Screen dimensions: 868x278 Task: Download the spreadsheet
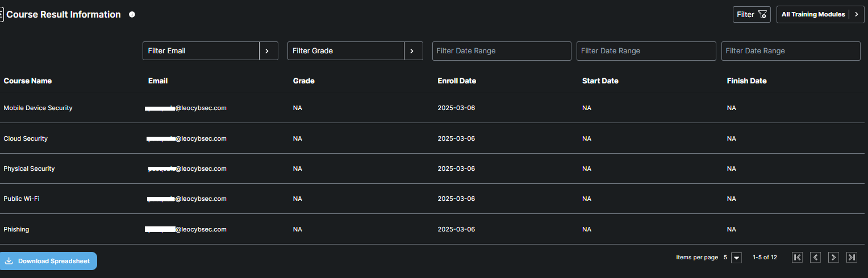(x=48, y=261)
